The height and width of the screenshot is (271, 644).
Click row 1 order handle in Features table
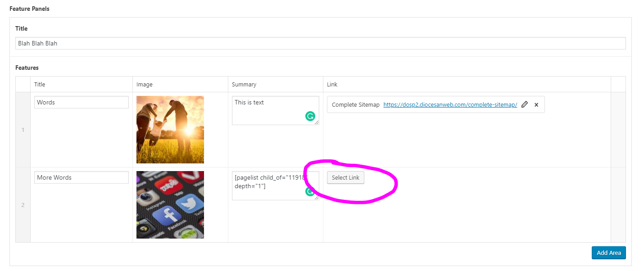(23, 130)
